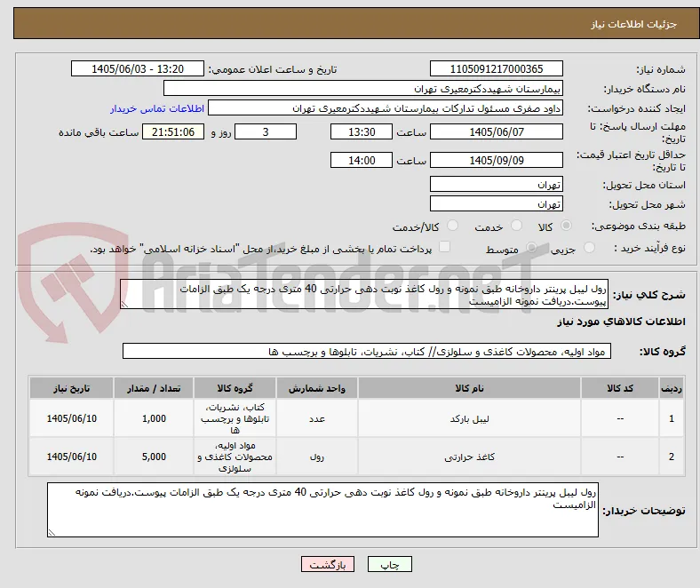The height and width of the screenshot is (588, 700).
Task: Click the goods group cell کتاب، نشریات، تابلوها
Action: (x=235, y=418)
